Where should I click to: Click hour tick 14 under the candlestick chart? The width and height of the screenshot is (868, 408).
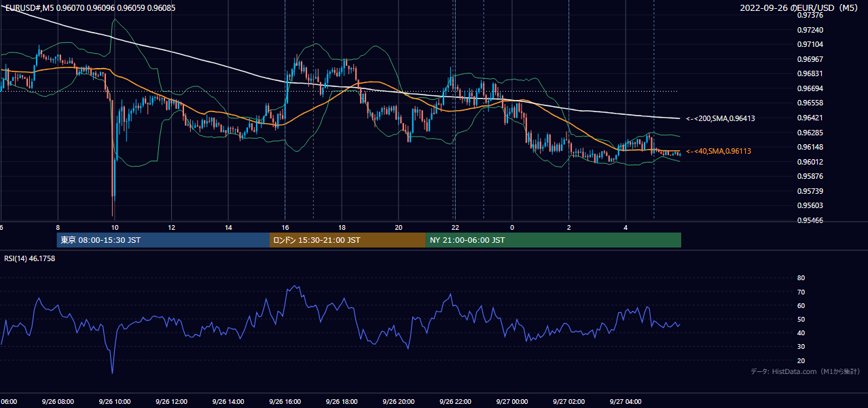point(228,227)
